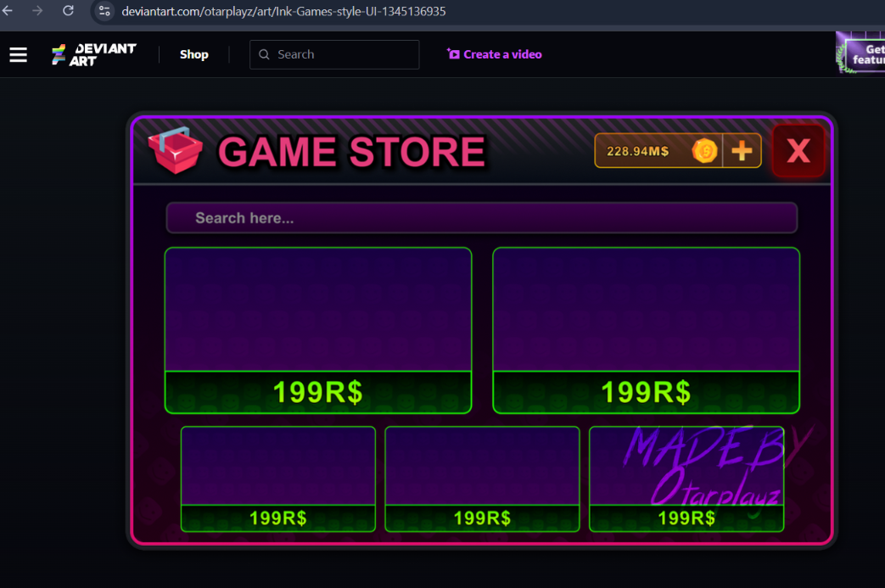This screenshot has height=588, width=885.
Task: Focus the DeviantArt Search field
Action: [x=334, y=55]
